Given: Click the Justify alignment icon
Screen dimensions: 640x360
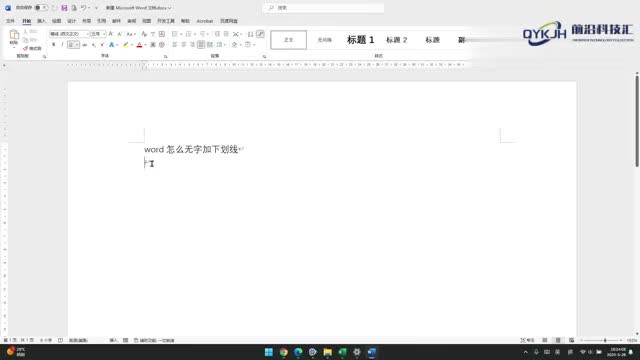Looking at the screenshot, I should coord(201,44).
